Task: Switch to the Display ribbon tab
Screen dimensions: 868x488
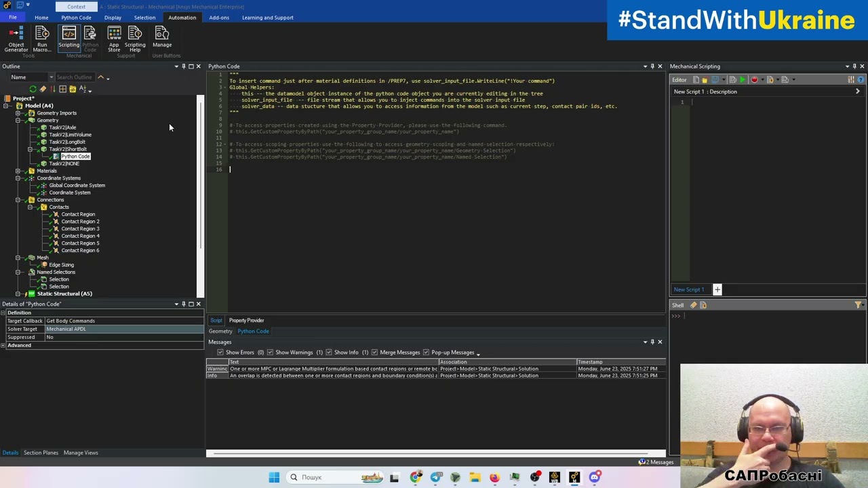Action: (x=113, y=18)
